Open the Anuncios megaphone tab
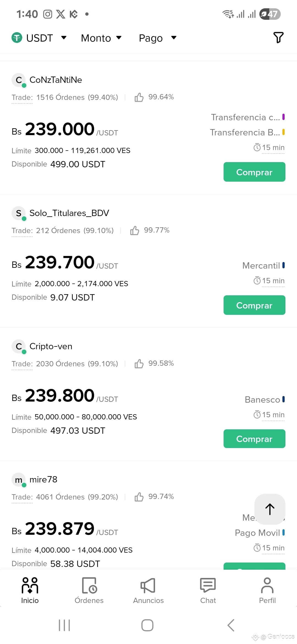This screenshot has width=297, height=644. coord(148,590)
